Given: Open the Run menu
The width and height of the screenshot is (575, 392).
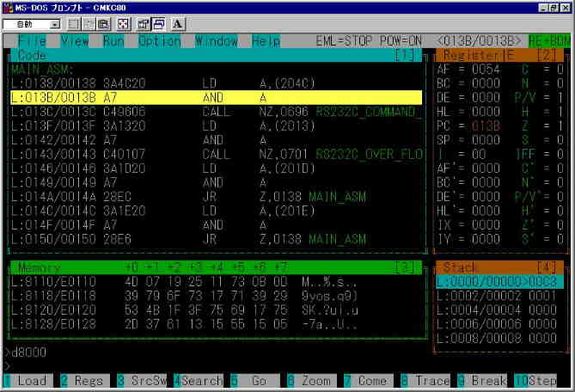Looking at the screenshot, I should pyautogui.click(x=113, y=41).
